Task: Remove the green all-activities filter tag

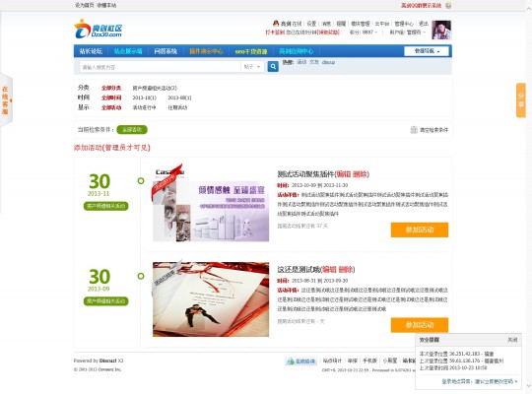Action: (x=132, y=130)
